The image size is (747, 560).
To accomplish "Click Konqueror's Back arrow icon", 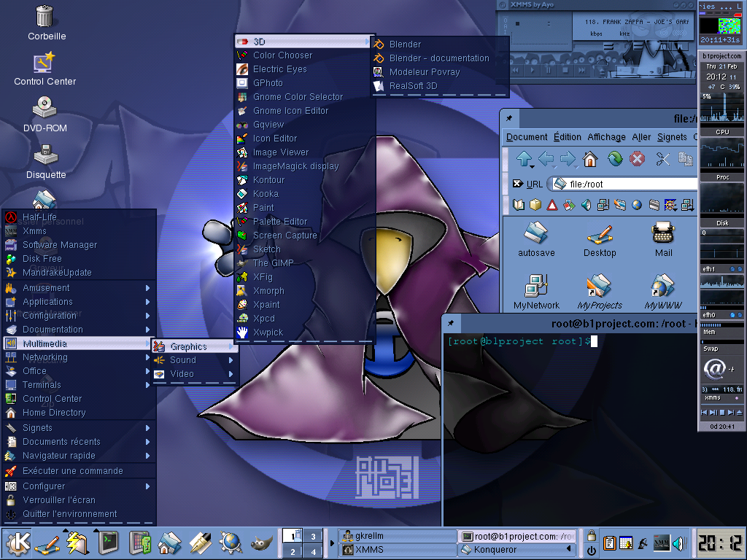I will (546, 159).
